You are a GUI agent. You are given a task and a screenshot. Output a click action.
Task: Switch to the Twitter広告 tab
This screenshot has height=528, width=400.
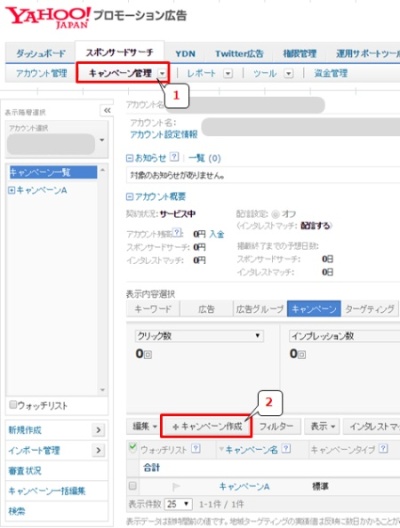239,54
